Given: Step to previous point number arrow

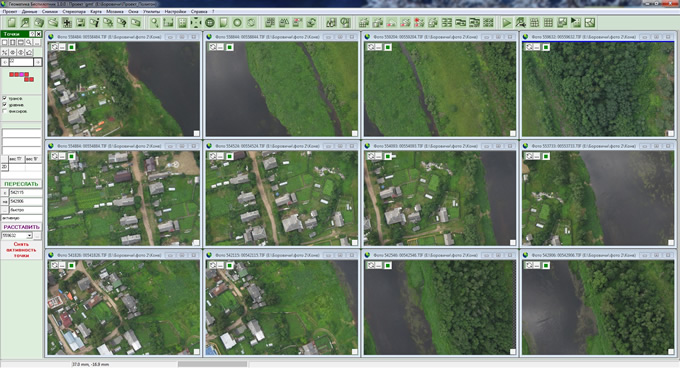Looking at the screenshot, I should tap(5, 62).
